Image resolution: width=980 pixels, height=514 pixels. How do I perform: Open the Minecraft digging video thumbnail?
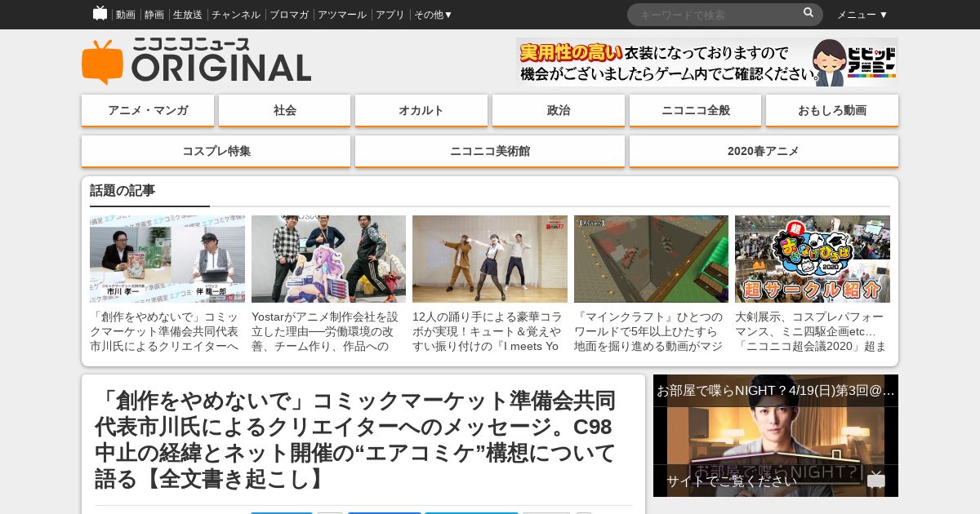651,259
